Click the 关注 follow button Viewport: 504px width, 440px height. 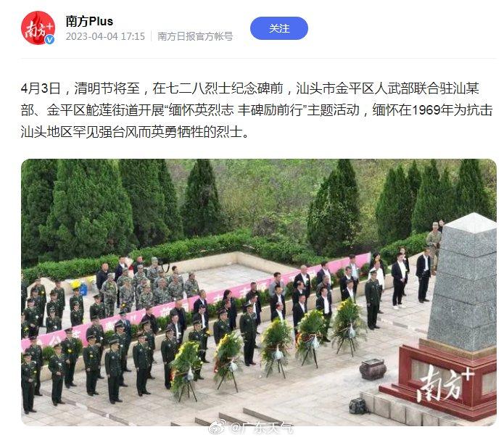[x=278, y=28]
